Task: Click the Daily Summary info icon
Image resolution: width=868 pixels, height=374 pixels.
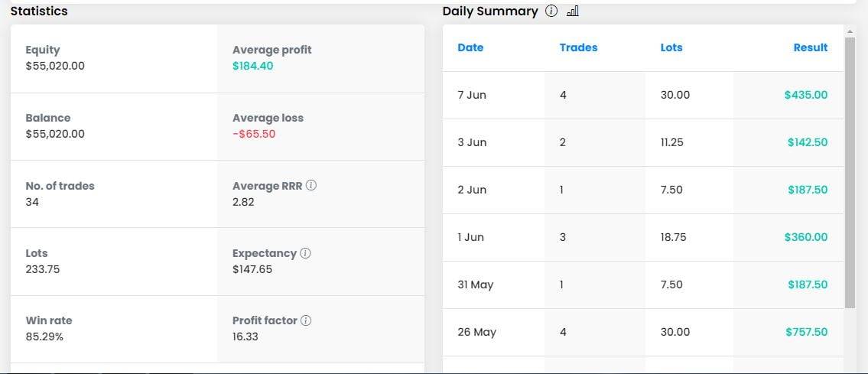Action: point(551,11)
